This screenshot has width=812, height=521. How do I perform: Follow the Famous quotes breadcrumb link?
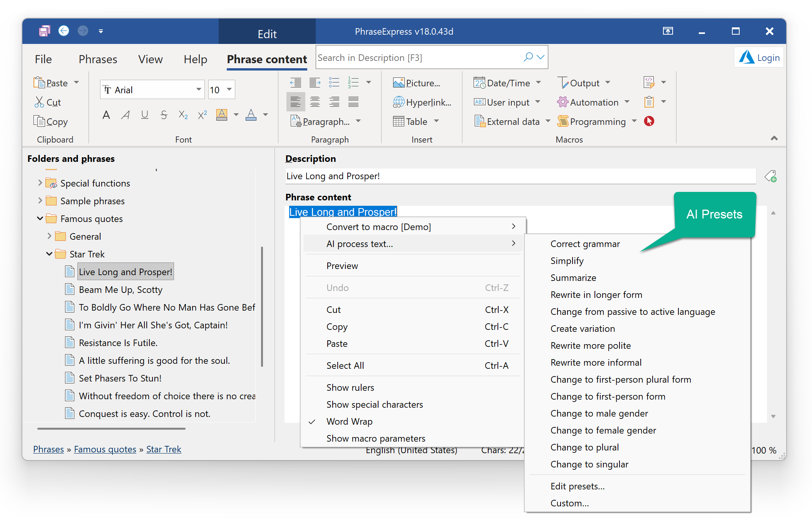105,449
